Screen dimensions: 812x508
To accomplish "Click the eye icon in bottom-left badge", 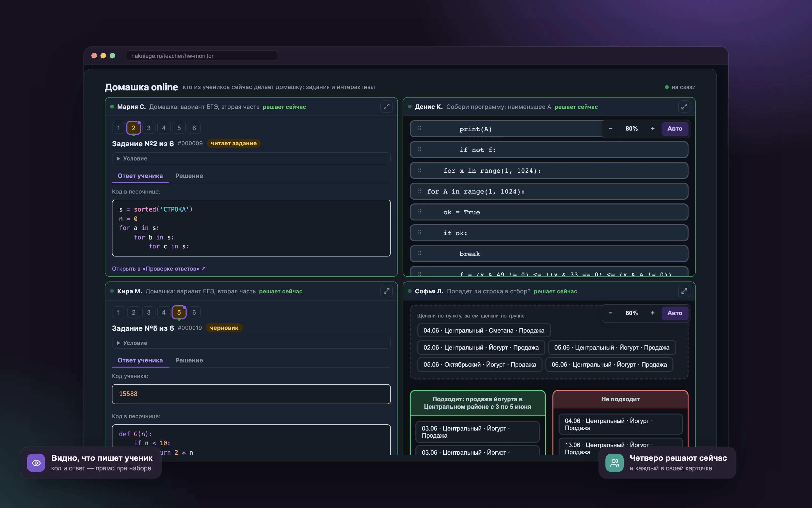I will pyautogui.click(x=36, y=463).
